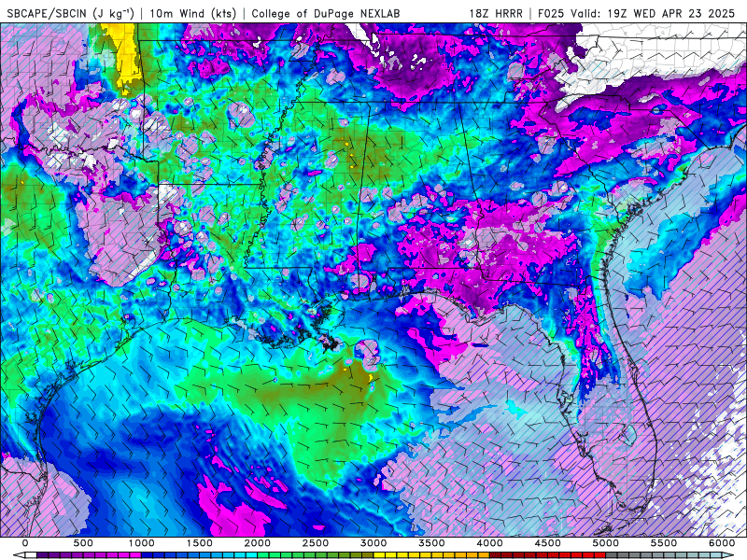Pick the first gray swatch at scale value 5000
The height and width of the screenshot is (560, 747).
612,554
